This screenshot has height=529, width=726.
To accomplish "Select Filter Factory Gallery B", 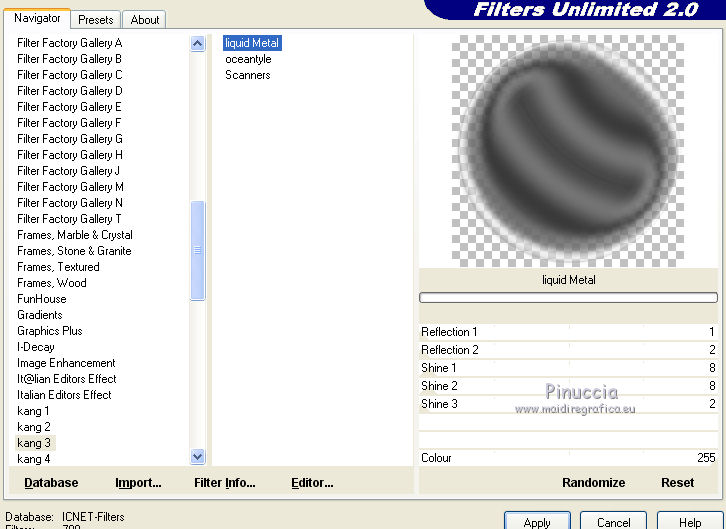I will point(69,59).
